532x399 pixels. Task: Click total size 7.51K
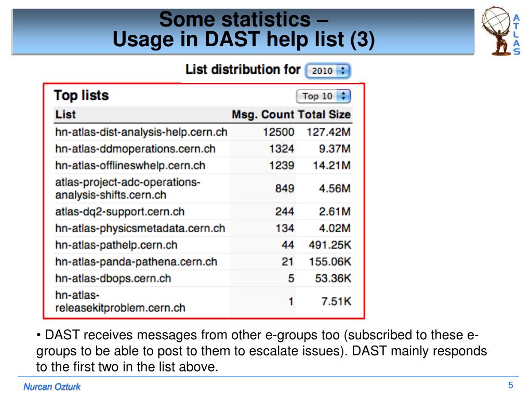336,301
